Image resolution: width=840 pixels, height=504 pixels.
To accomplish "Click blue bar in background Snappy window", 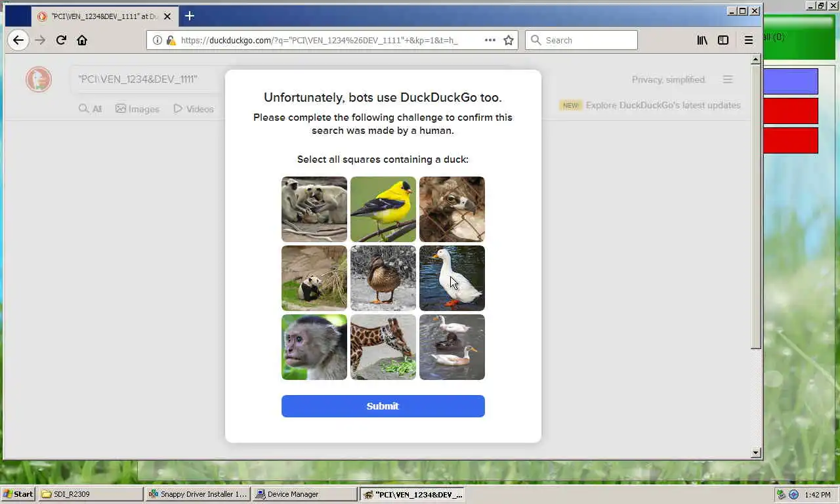I will [x=791, y=81].
